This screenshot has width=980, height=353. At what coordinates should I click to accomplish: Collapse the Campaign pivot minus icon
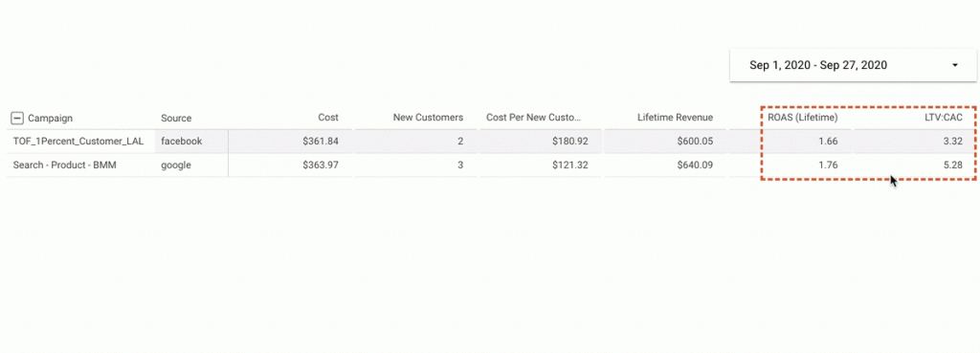pyautogui.click(x=17, y=118)
